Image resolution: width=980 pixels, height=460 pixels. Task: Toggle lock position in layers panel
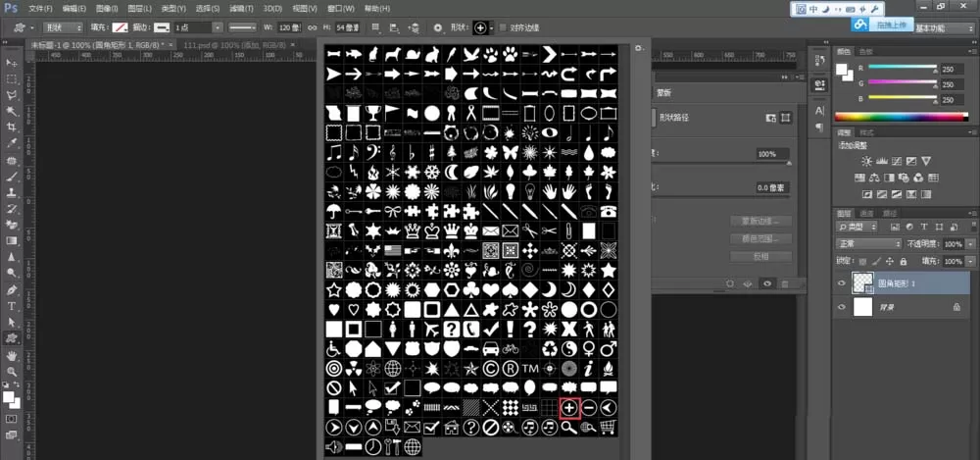click(x=890, y=261)
